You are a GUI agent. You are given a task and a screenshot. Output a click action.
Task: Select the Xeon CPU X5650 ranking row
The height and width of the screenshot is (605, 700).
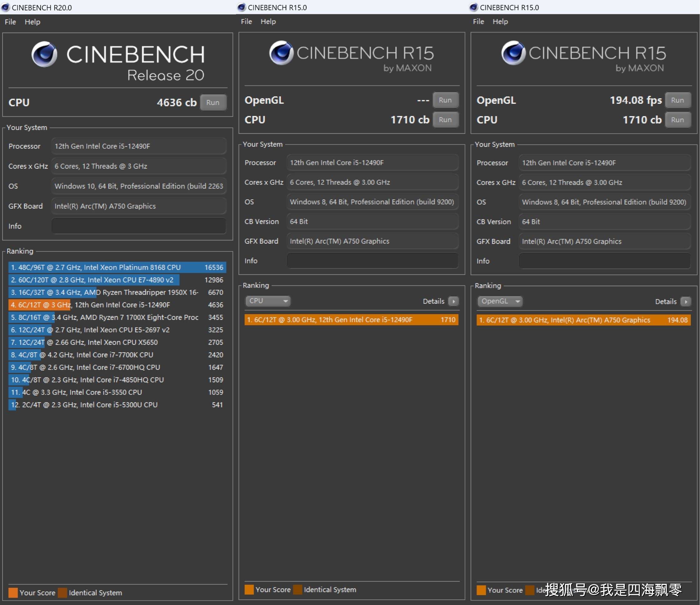click(117, 343)
